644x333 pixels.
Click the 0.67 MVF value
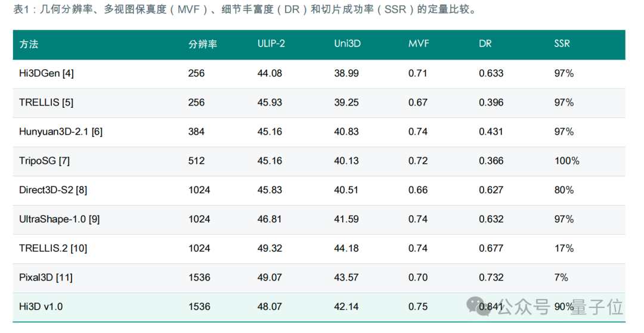417,102
